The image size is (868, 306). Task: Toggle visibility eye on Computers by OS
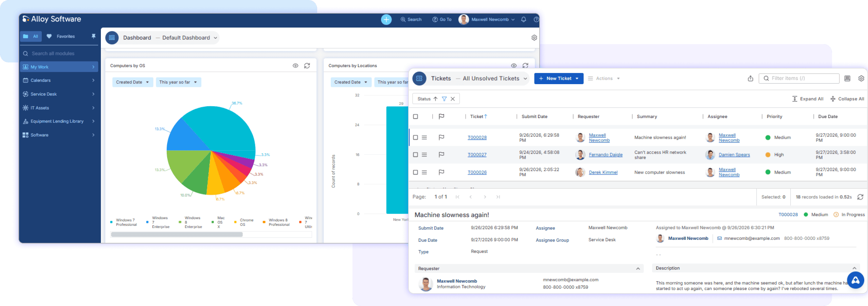295,66
